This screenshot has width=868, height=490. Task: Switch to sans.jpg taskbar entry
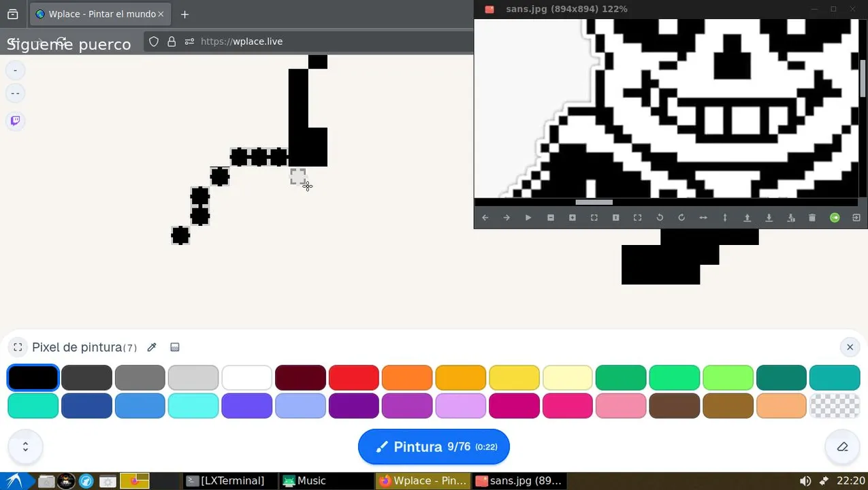point(519,481)
